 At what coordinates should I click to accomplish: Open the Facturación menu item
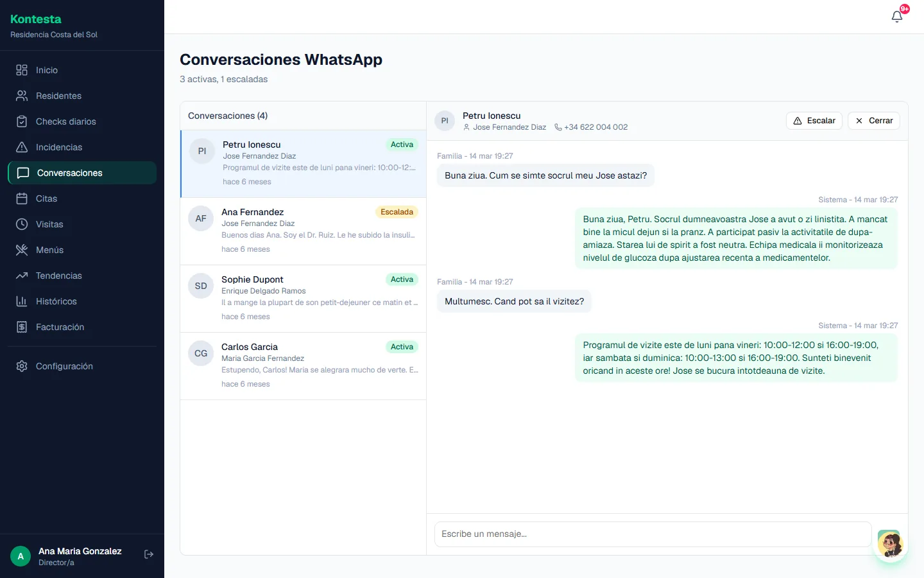click(x=82, y=327)
